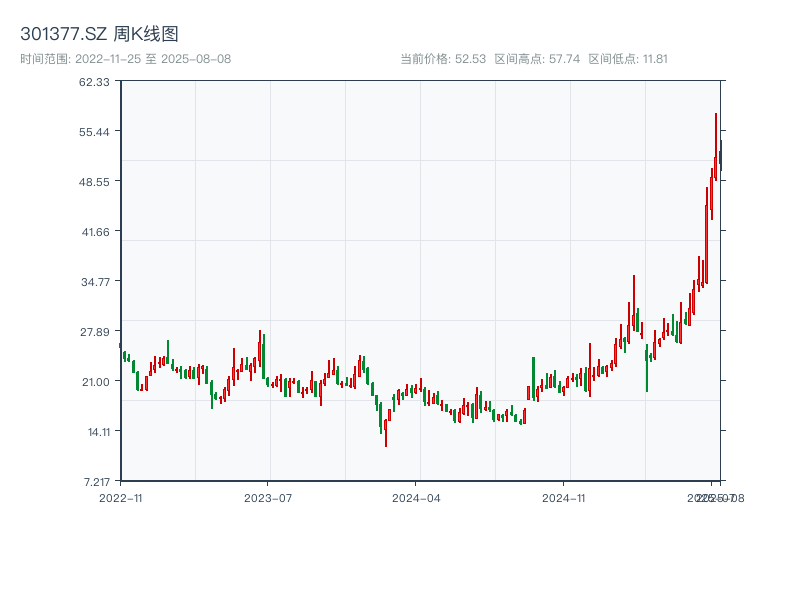This screenshot has height=600, width=800.
Task: Click y-axis label 41.66
Action: pos(96,232)
